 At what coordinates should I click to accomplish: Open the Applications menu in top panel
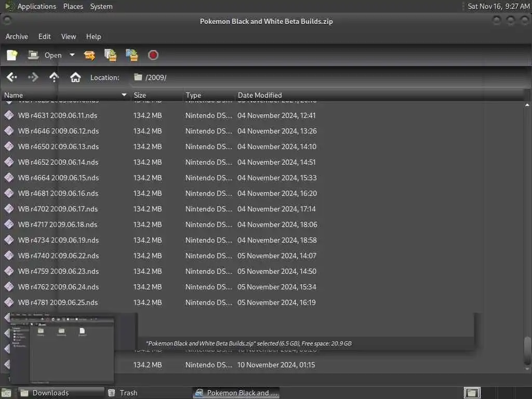pyautogui.click(x=37, y=6)
